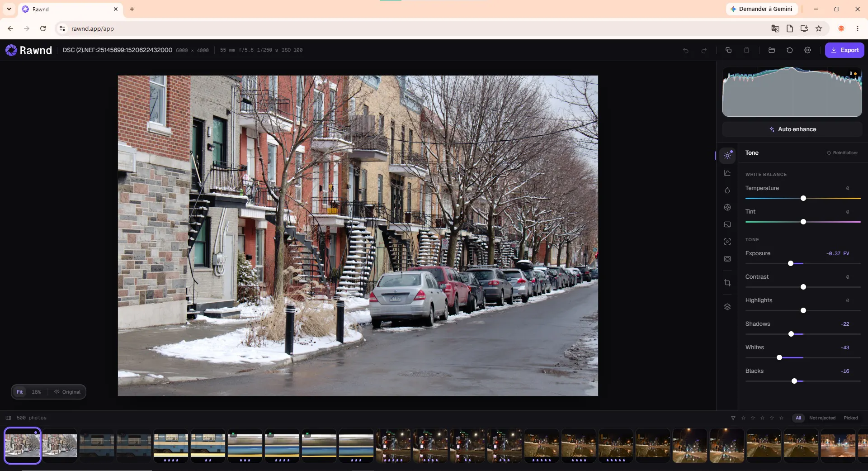Copy edit settings with the copy icon
The image size is (868, 471).
click(x=728, y=50)
